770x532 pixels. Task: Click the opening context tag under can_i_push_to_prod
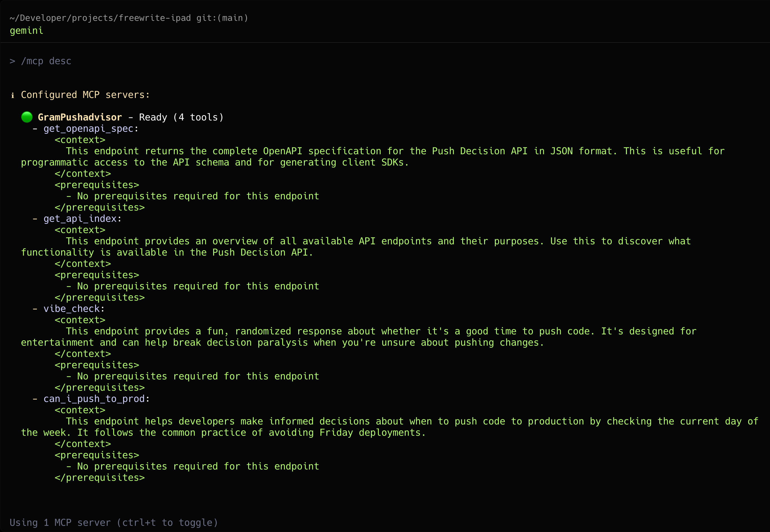pos(80,410)
